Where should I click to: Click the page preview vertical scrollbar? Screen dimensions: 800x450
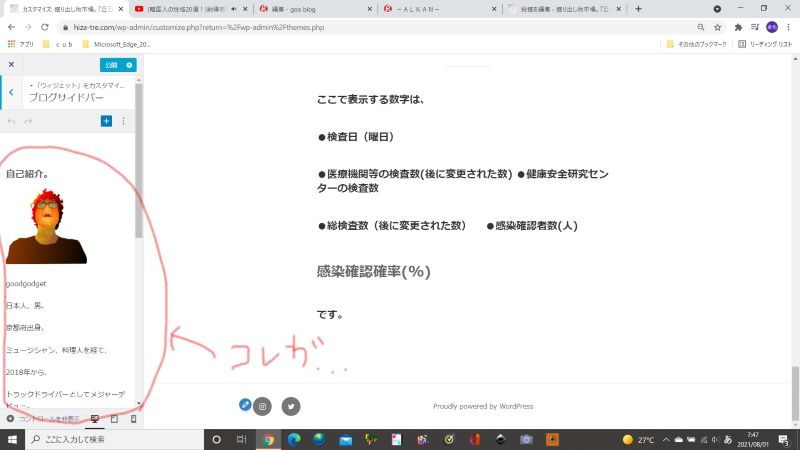point(795,393)
